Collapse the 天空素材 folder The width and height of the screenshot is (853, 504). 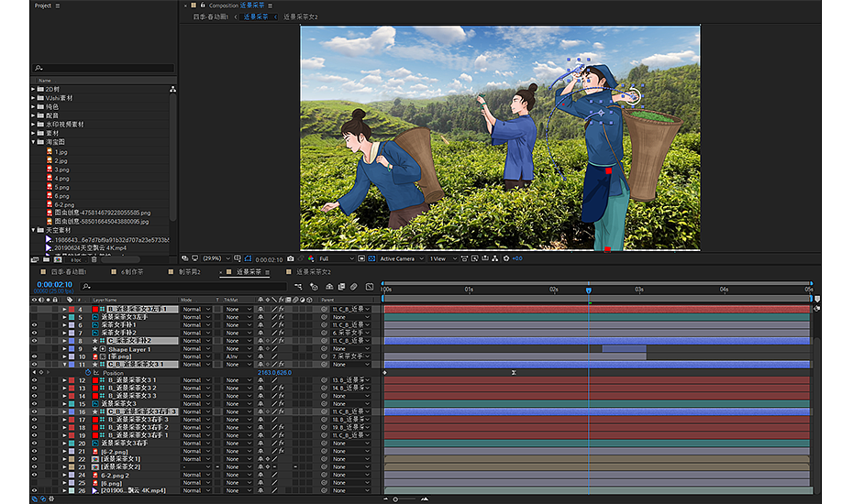point(33,230)
